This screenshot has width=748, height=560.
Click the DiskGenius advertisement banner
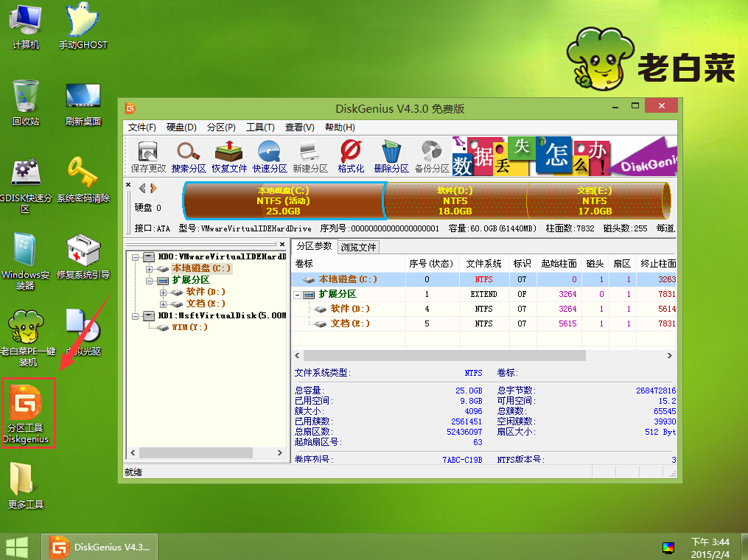[564, 156]
